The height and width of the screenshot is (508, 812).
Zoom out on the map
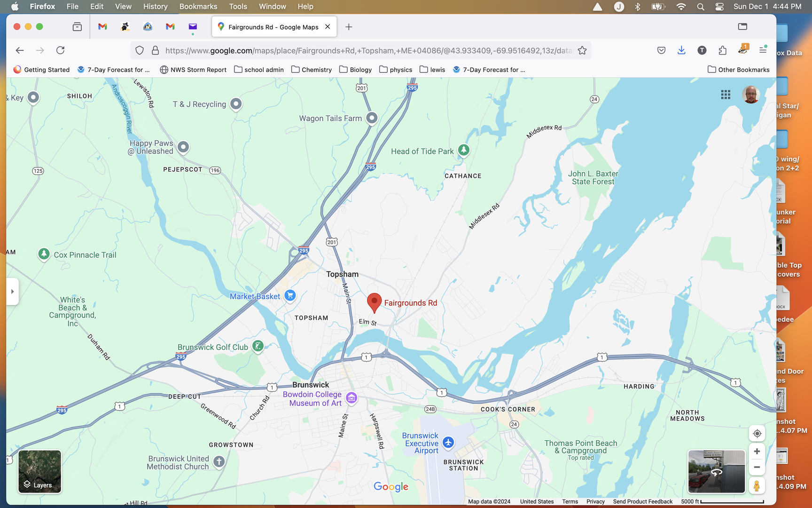click(x=757, y=467)
